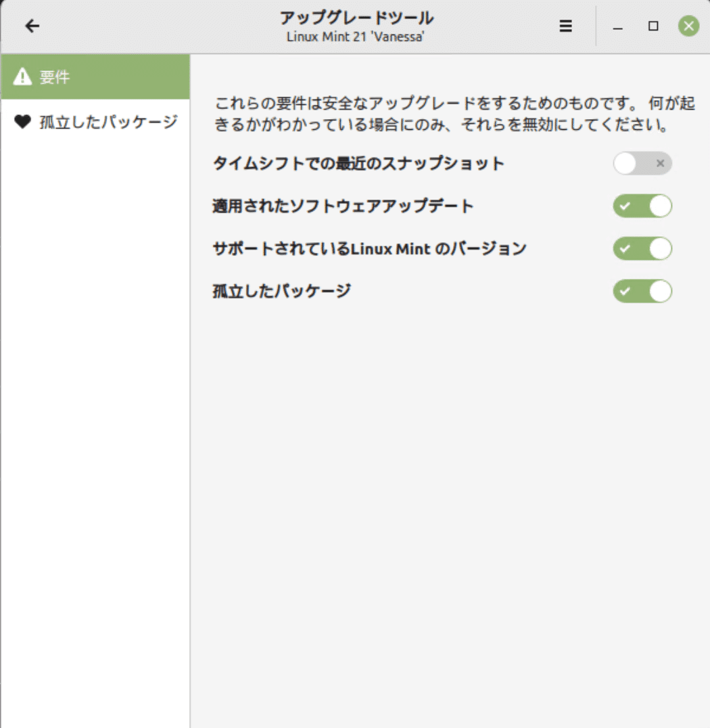Click the checkmark on the Linux Mint version toggle
Viewport: 710px width, 728px height.
tap(625, 248)
